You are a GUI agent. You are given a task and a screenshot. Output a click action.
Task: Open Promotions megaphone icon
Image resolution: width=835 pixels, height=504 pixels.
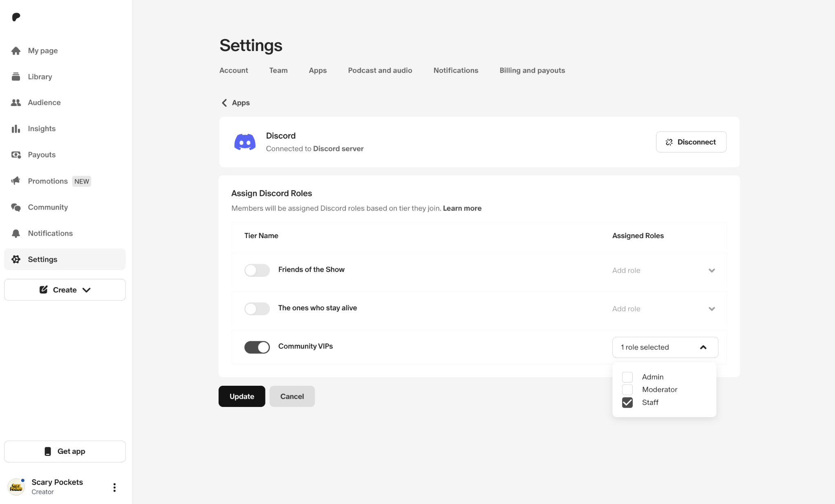coord(16,181)
